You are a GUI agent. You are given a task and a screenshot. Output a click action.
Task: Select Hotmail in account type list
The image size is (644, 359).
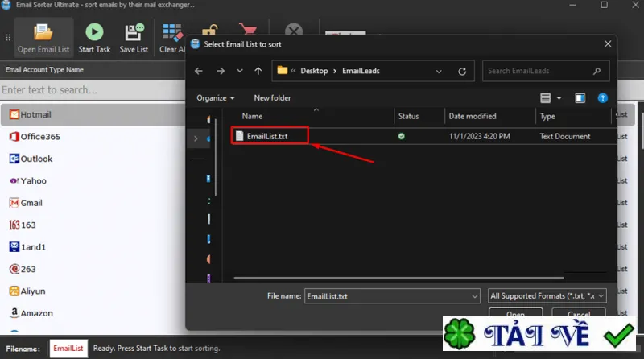93,114
